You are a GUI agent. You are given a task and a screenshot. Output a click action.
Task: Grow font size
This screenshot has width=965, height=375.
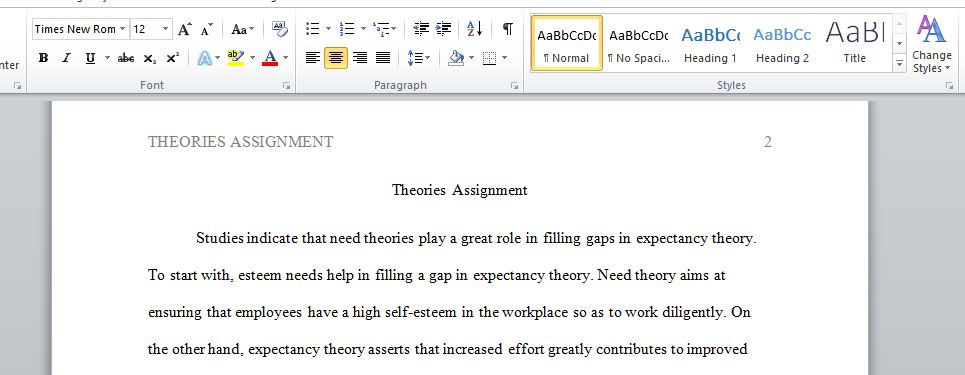coord(185,29)
